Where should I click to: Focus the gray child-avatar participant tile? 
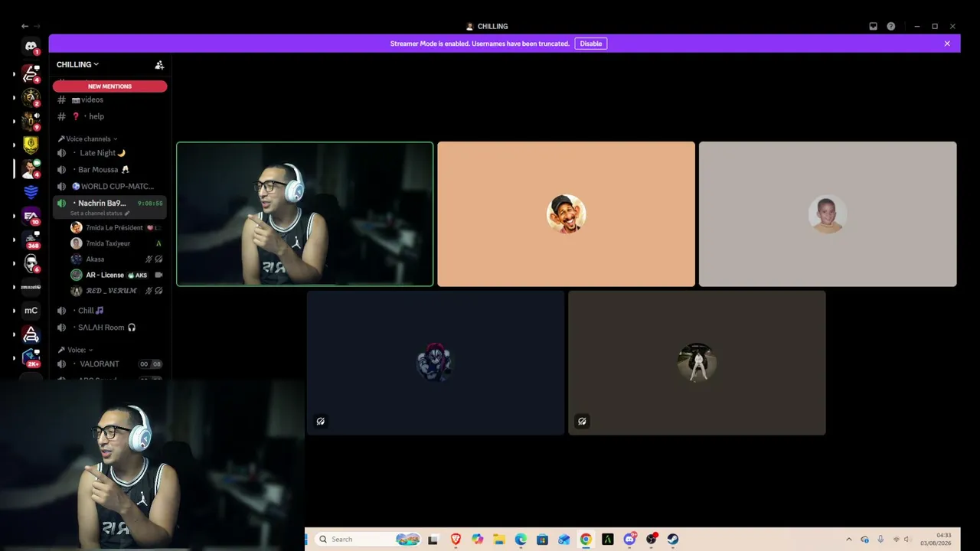pos(828,214)
